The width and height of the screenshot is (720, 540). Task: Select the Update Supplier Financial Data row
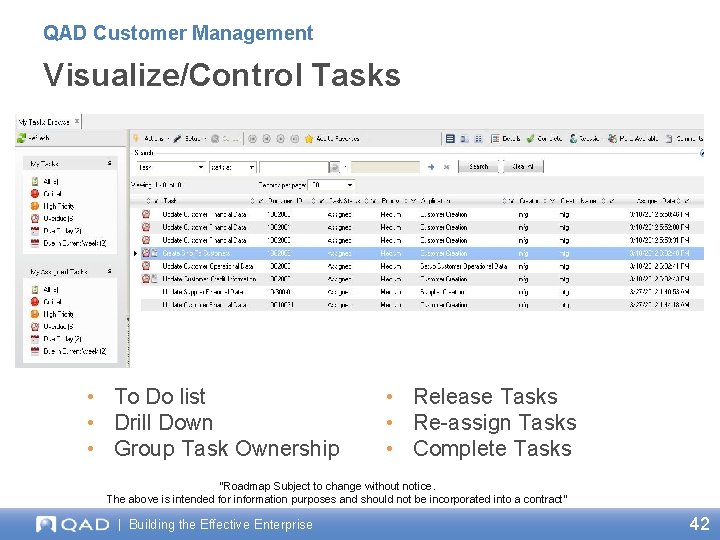[x=422, y=292]
